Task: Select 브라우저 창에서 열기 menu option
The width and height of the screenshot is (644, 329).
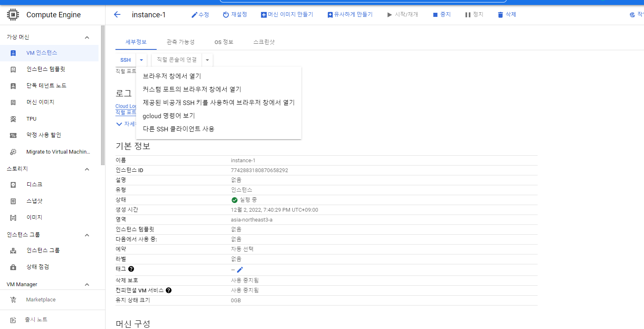Action: tap(219, 76)
